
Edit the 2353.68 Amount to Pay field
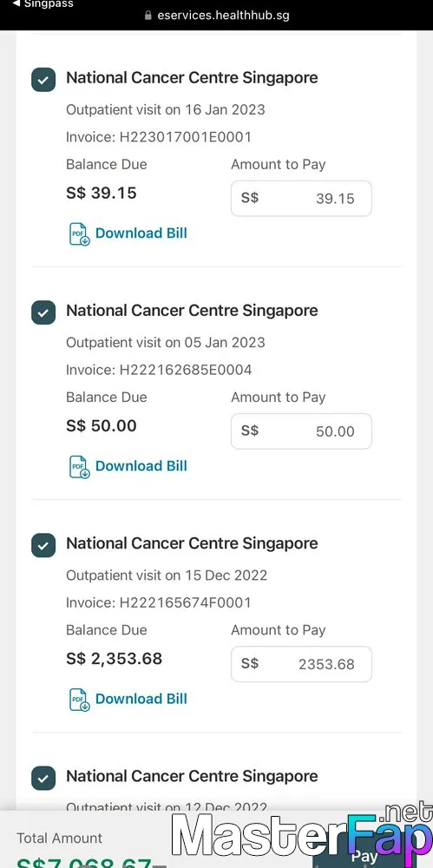(x=301, y=664)
